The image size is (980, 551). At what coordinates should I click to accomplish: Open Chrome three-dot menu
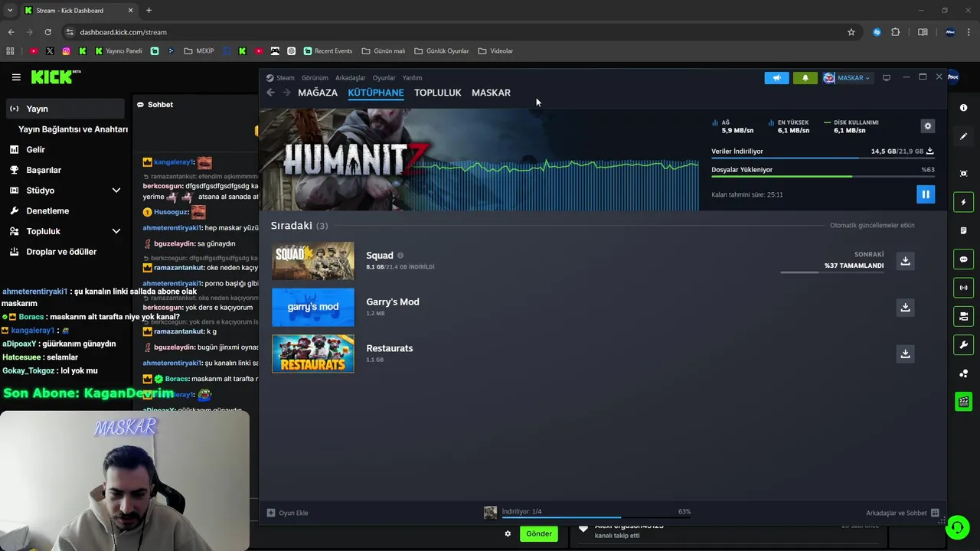(969, 32)
